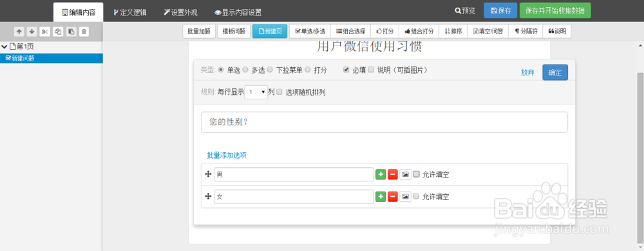
Task: Click image insert icon for option 男
Action: pyautogui.click(x=405, y=174)
